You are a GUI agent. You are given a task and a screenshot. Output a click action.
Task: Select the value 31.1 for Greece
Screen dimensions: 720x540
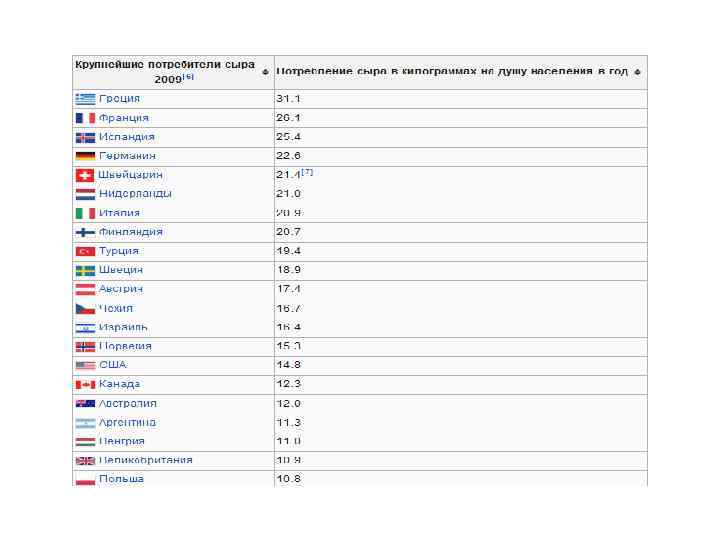click(x=288, y=99)
